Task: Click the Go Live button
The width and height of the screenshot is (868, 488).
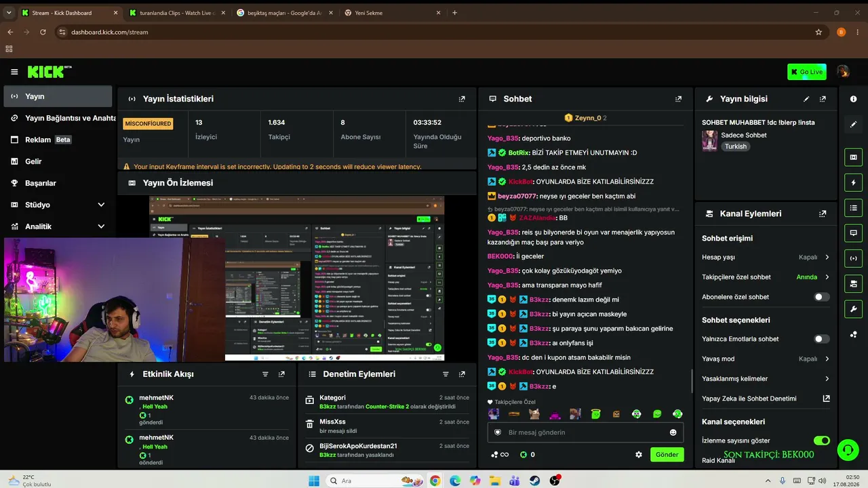Action: (x=807, y=72)
